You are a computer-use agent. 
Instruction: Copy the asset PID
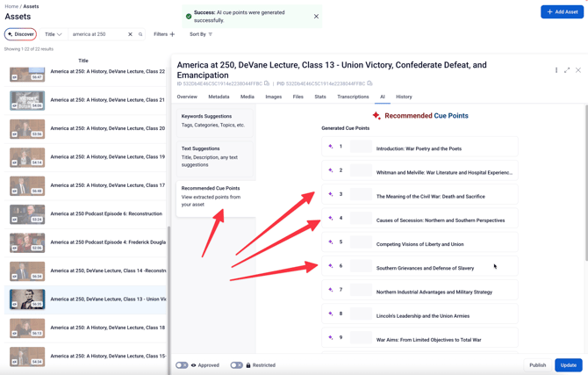(369, 83)
